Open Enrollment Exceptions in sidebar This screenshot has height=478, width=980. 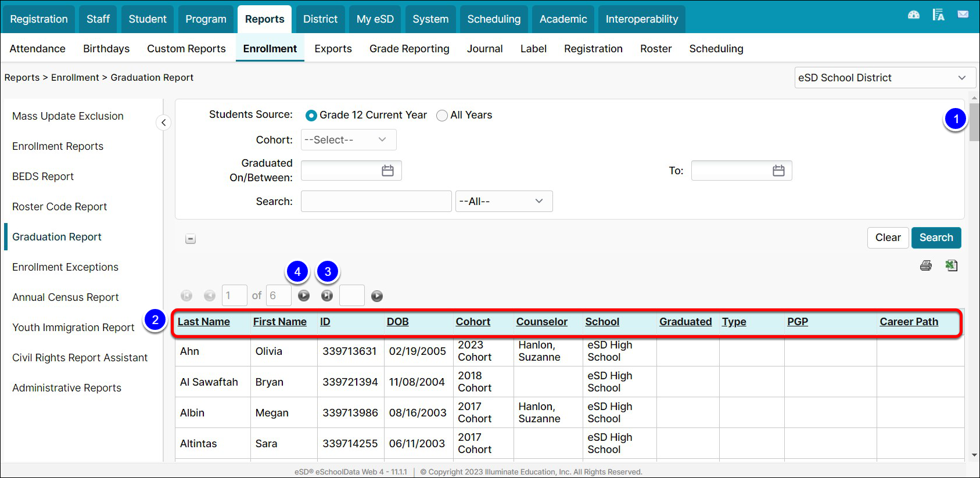(x=66, y=267)
